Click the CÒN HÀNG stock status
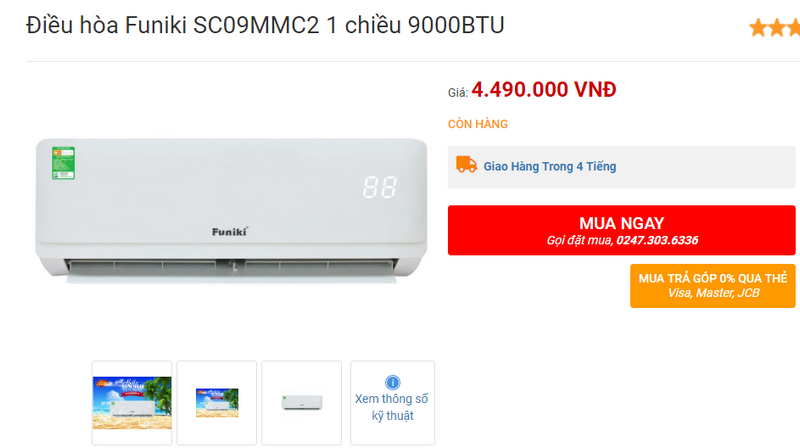Screen dimensions: 800x448 point(478,124)
